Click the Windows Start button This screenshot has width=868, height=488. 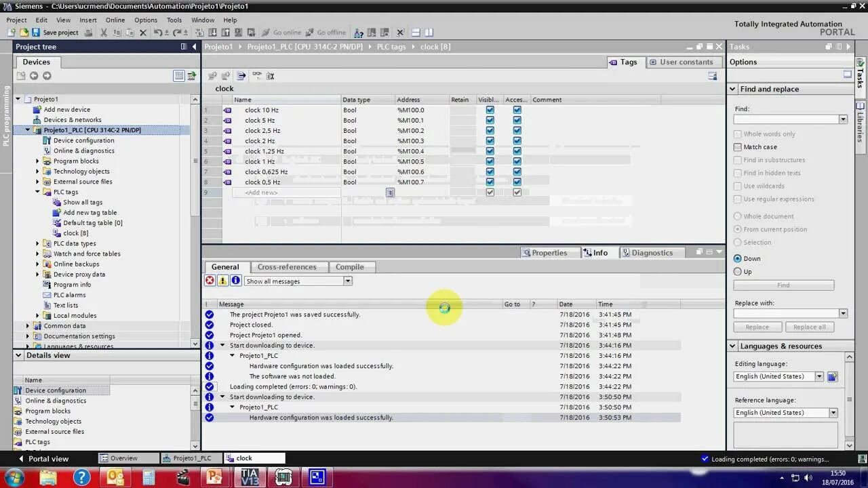pos(14,477)
